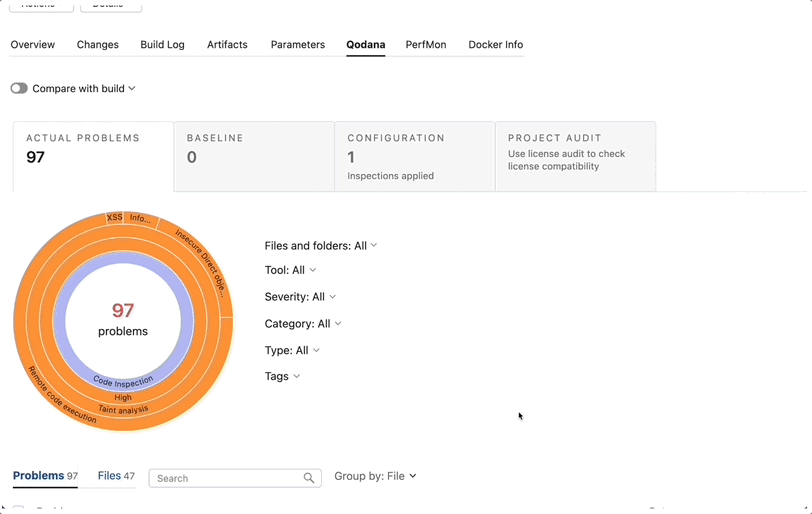Switch to the Files 47 tab

coord(116,476)
